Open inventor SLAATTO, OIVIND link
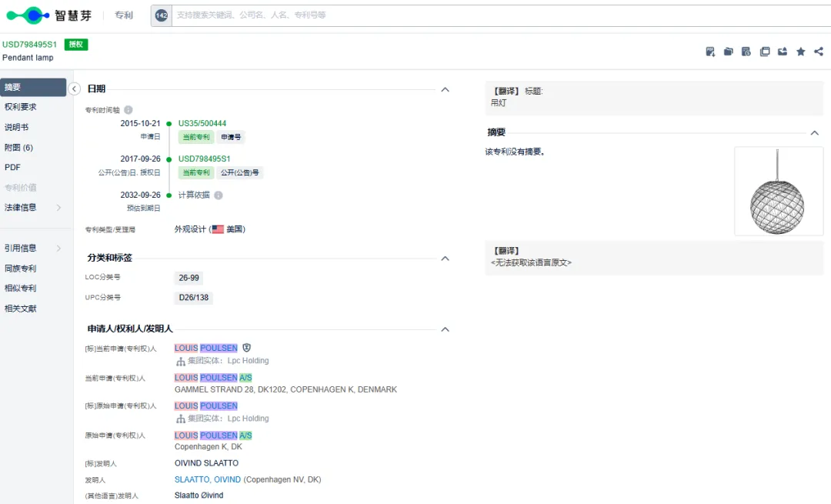 tap(207, 479)
